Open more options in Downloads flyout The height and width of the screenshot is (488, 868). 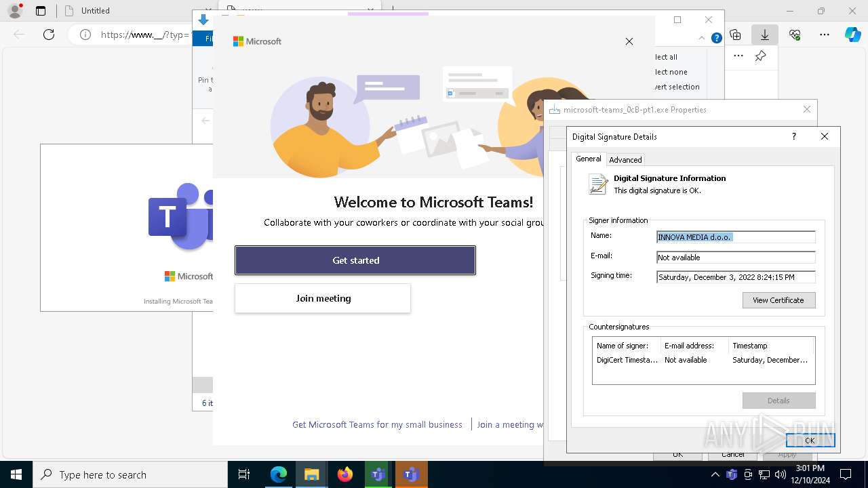[738, 56]
